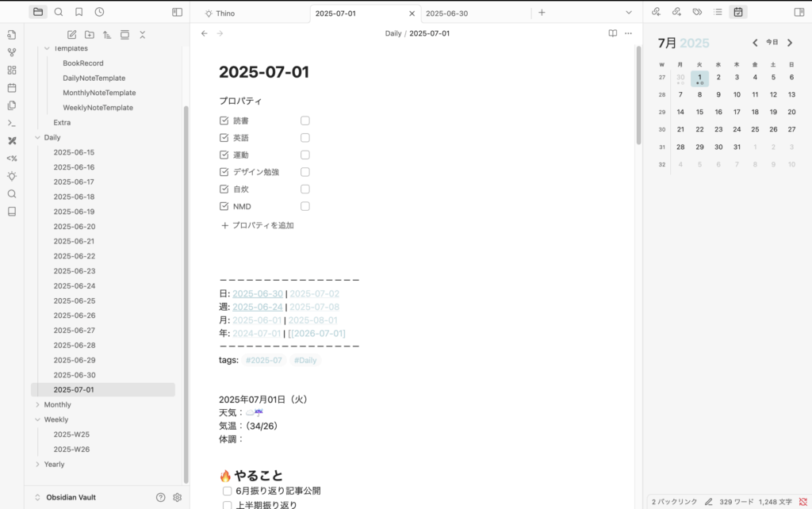This screenshot has width=812, height=509.
Task: Open graph view from left ribbon
Action: [x=12, y=52]
